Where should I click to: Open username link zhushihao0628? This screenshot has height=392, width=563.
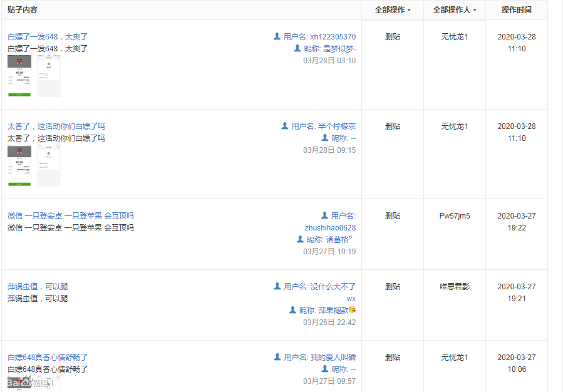pyautogui.click(x=330, y=228)
